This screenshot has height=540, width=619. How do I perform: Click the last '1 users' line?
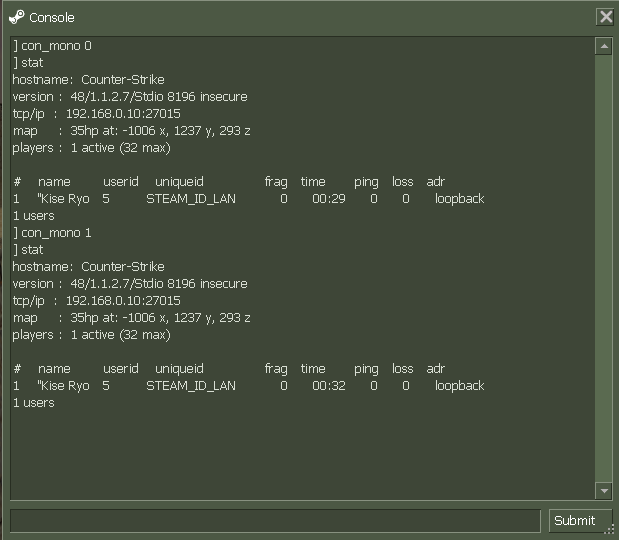click(34, 403)
